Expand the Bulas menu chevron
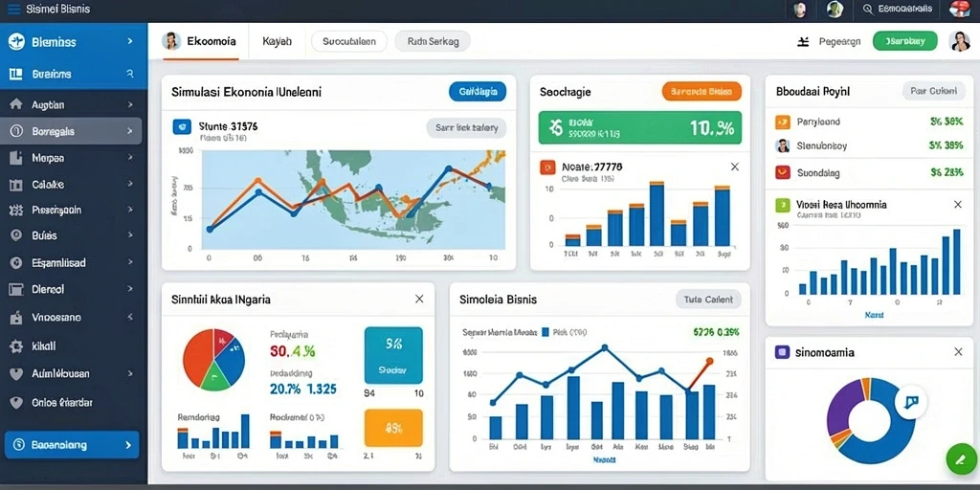Screen dimensions: 980x490 pos(129,235)
